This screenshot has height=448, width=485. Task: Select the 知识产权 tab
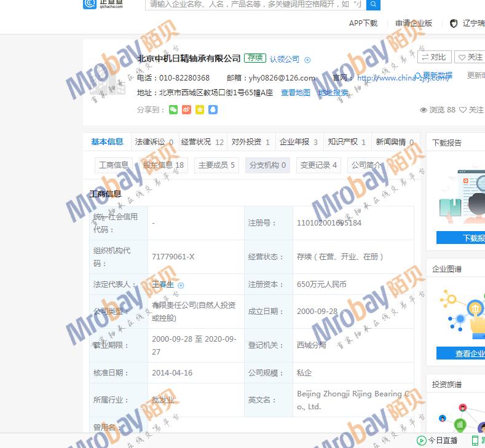pyautogui.click(x=347, y=142)
